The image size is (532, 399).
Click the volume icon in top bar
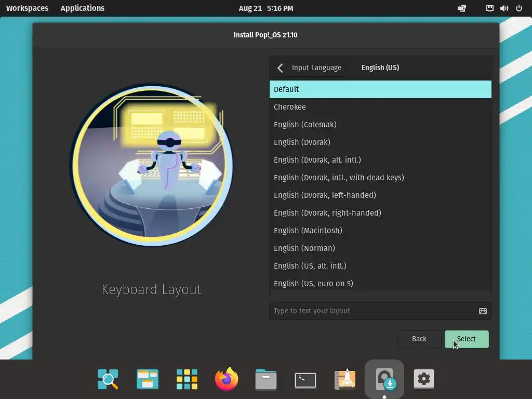(x=504, y=8)
